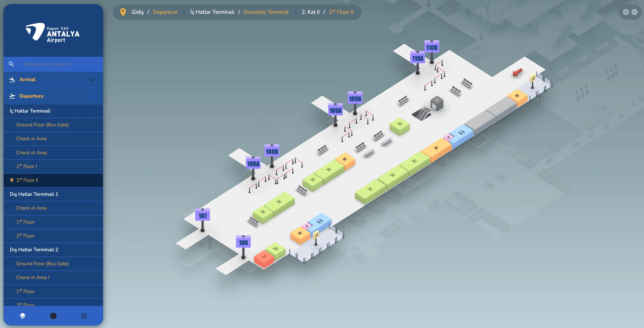Open the Dış Hatlar Terminali 2 section
Viewport: 644px width, 328px height.
(34, 250)
